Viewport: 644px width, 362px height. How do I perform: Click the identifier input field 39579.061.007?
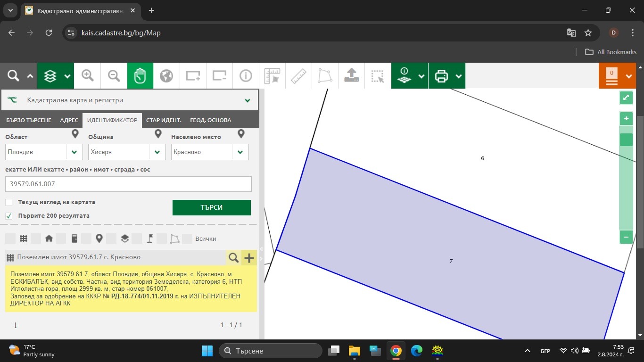pyautogui.click(x=128, y=184)
